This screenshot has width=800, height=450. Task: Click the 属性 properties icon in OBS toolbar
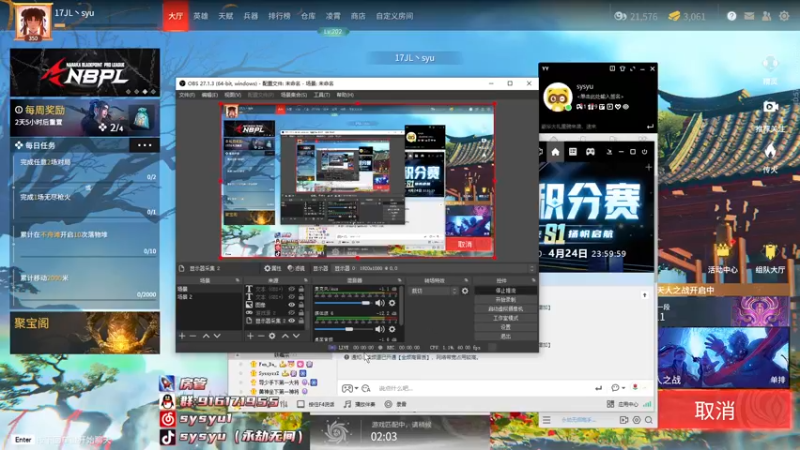click(267, 268)
